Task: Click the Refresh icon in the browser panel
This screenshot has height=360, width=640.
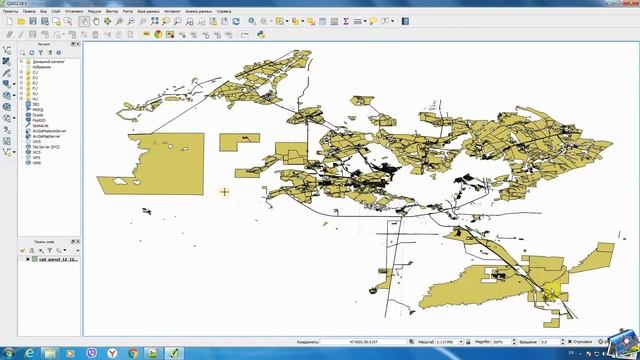Action: coord(31,53)
